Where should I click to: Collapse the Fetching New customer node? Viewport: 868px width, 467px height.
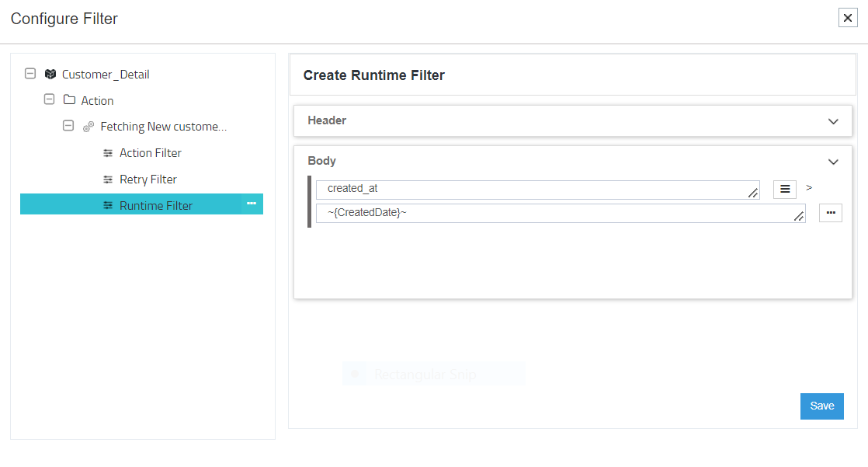pos(68,126)
